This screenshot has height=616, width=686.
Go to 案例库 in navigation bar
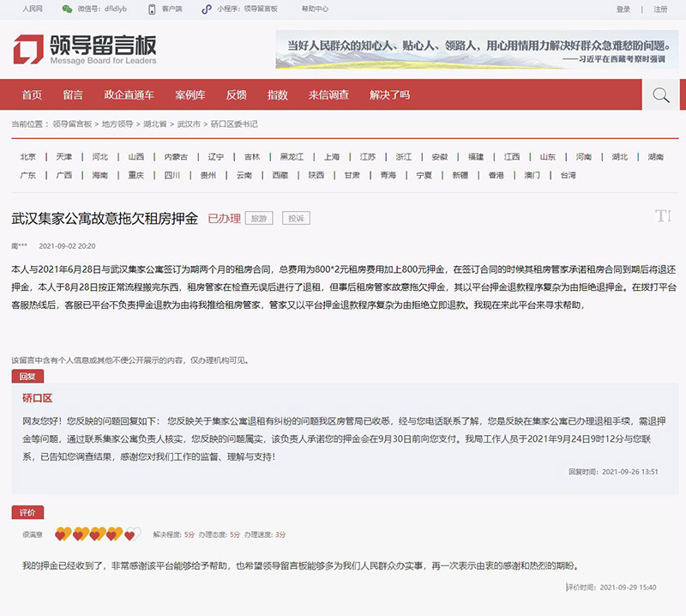click(x=190, y=94)
